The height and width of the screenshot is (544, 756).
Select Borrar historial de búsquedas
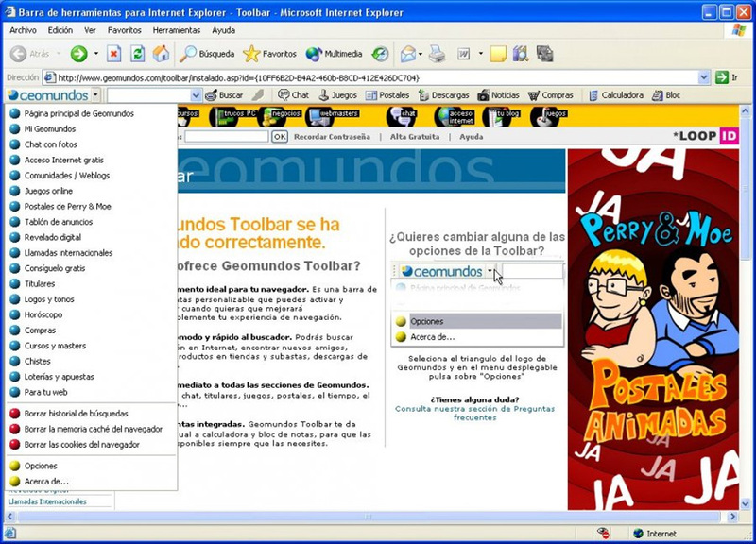[x=91, y=414]
